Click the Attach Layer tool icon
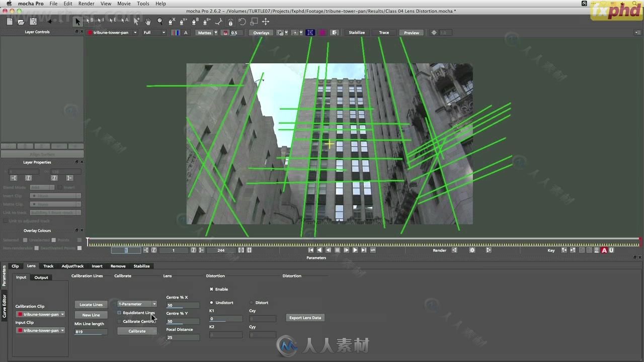 (218, 22)
